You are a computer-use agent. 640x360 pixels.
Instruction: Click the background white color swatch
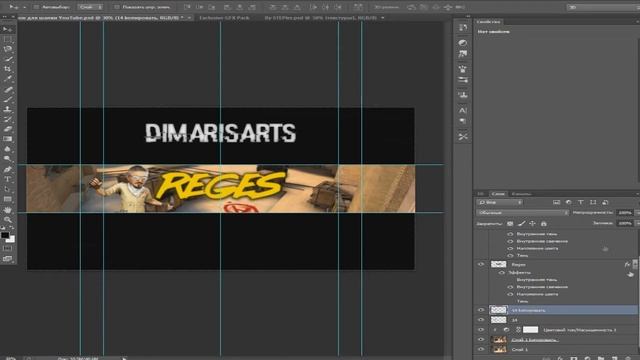(11, 240)
